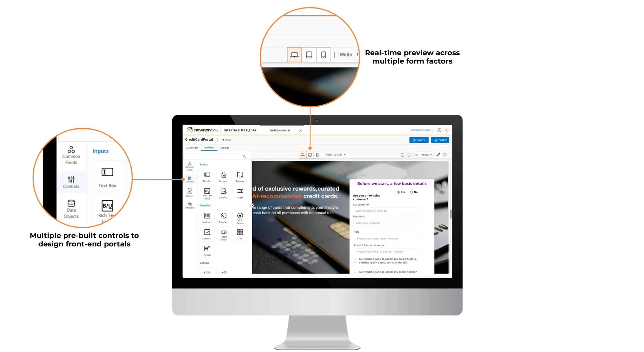Click the Save button

point(418,140)
